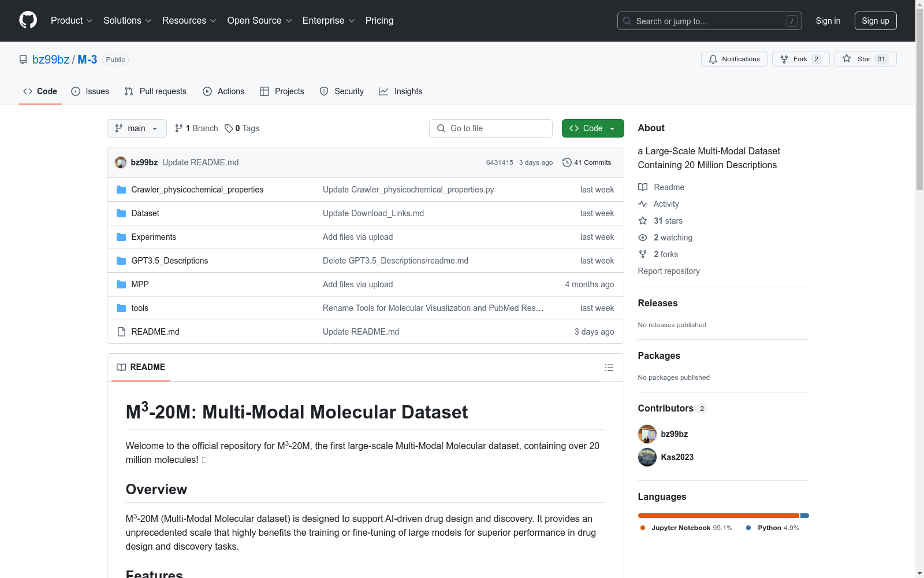Click the blue Python language bar segment

tap(804, 516)
